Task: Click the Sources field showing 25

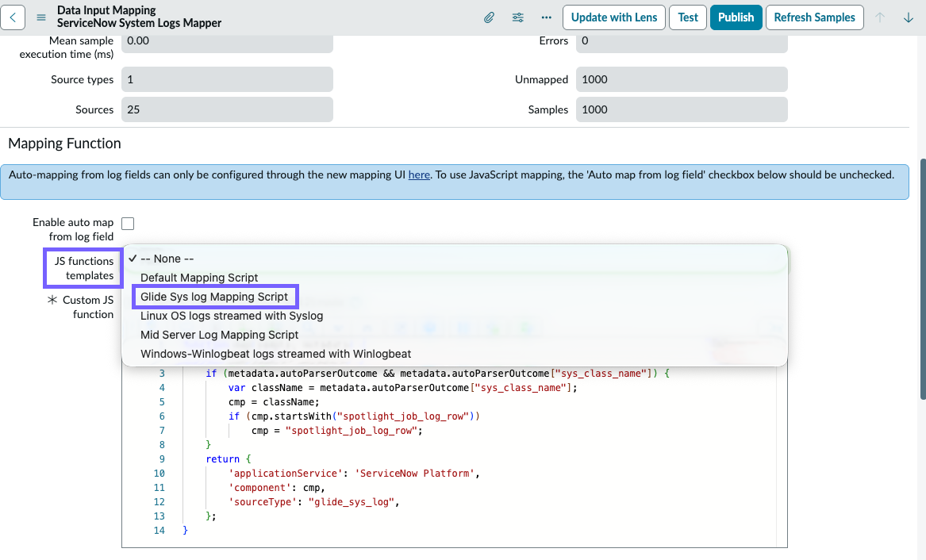Action: click(228, 109)
